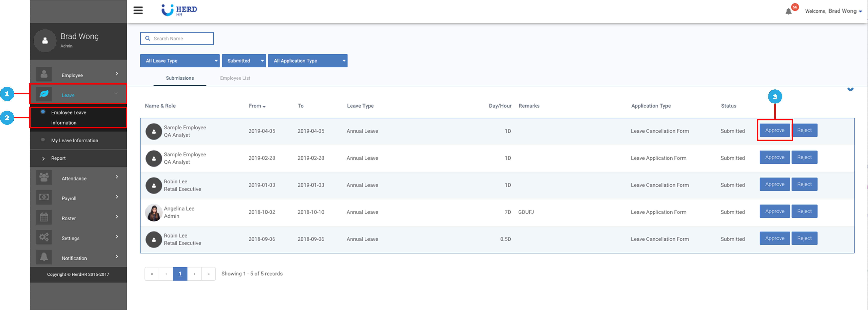Open Payroll money icon in sidebar

[44, 197]
